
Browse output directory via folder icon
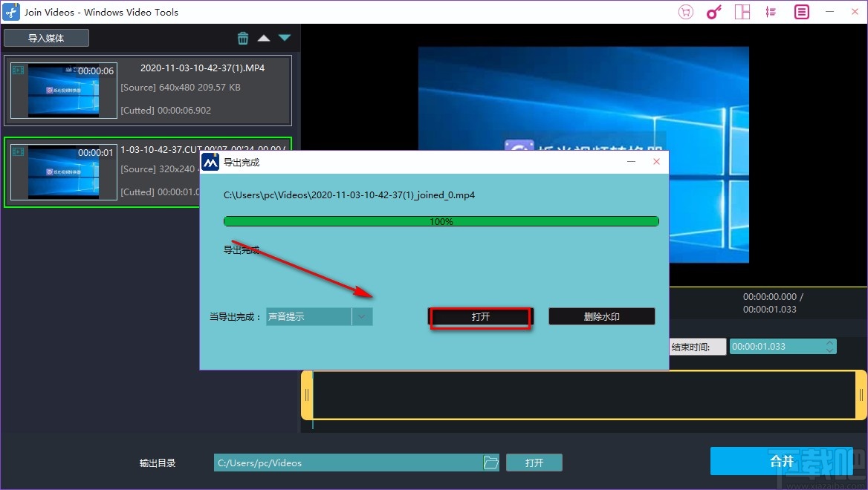coord(491,462)
